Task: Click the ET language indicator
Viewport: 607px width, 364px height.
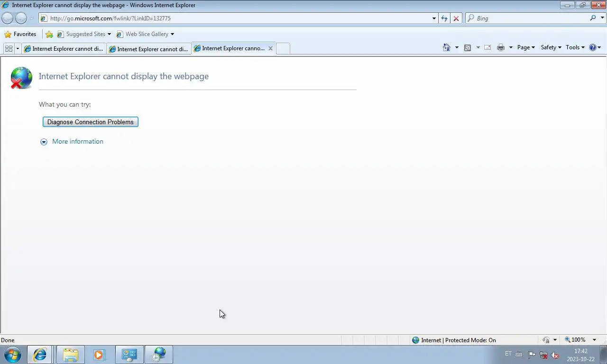Action: coord(508,354)
